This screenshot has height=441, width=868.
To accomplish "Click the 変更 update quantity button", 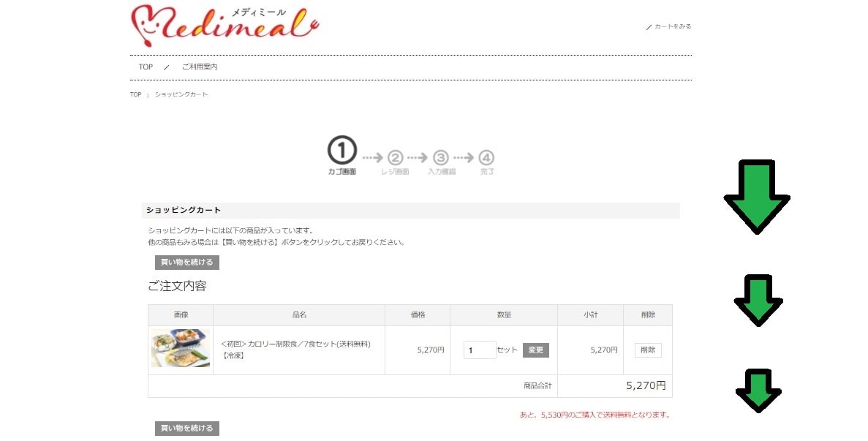I will (536, 350).
